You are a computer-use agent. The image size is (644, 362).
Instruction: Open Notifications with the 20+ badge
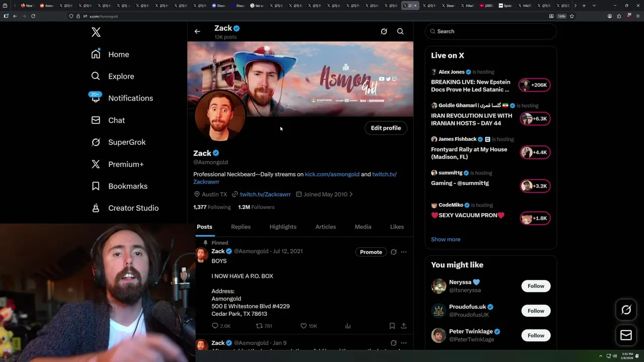coord(122,98)
